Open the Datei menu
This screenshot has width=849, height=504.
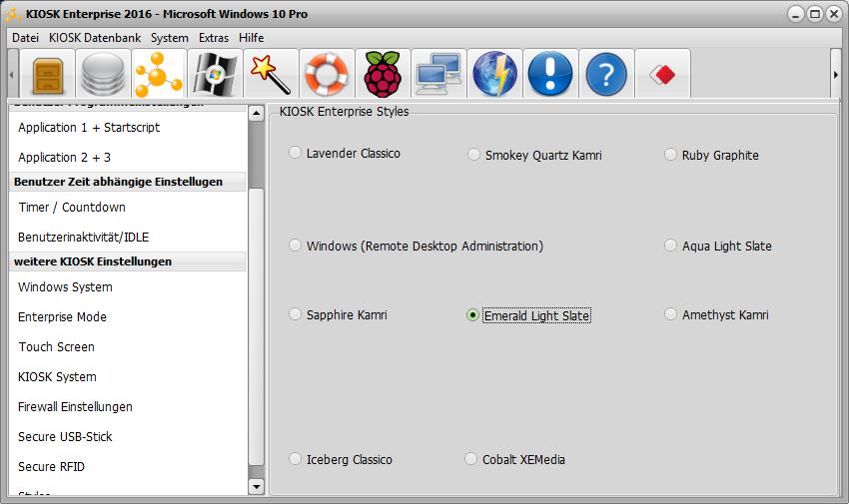coord(25,38)
